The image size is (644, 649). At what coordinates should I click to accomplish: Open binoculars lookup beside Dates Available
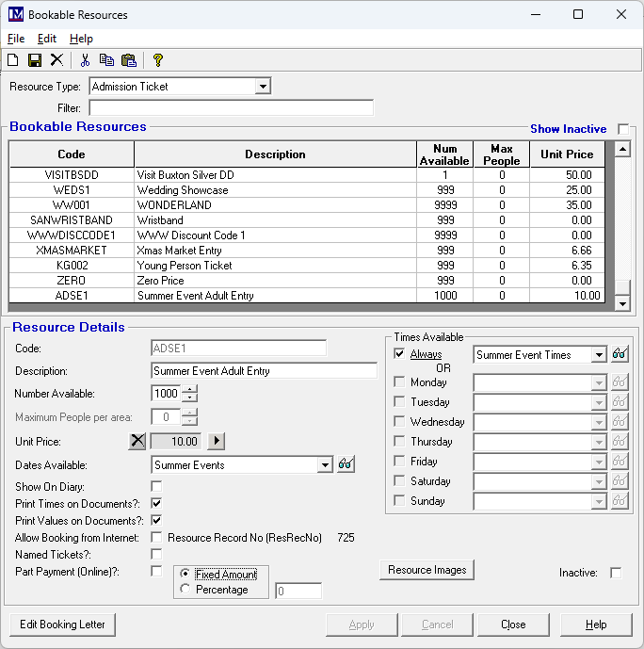click(346, 464)
